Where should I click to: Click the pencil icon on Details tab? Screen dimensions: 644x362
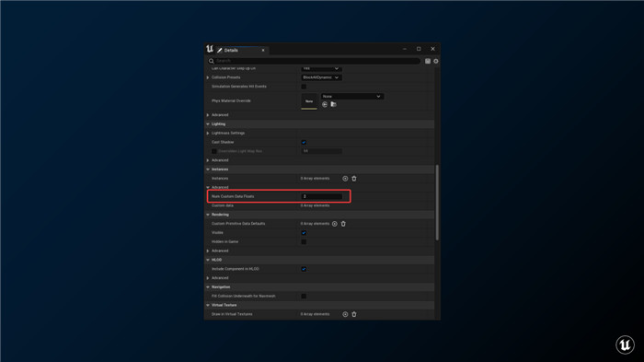point(220,50)
